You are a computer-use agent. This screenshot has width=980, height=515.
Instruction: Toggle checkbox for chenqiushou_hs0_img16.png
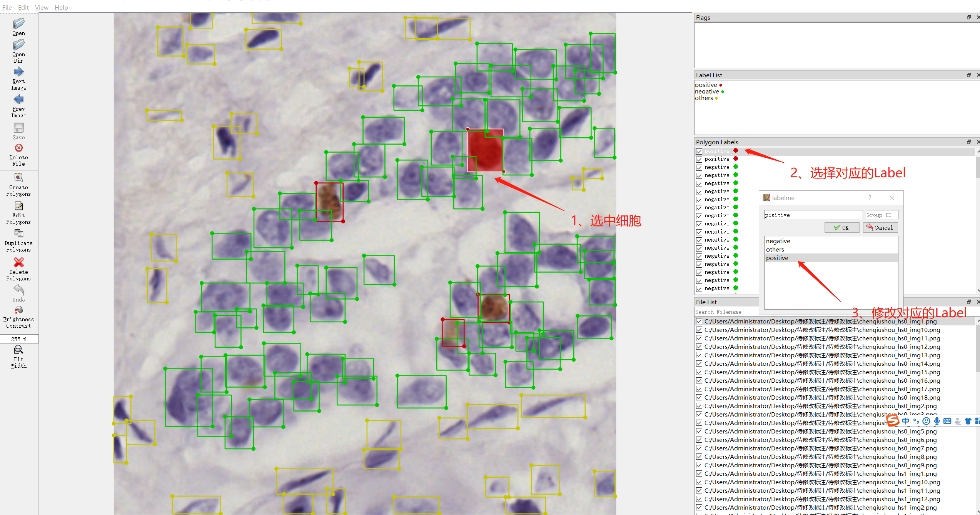[x=699, y=380]
